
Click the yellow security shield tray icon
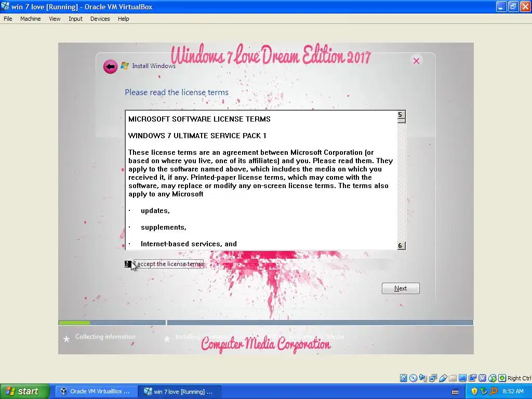click(x=474, y=391)
